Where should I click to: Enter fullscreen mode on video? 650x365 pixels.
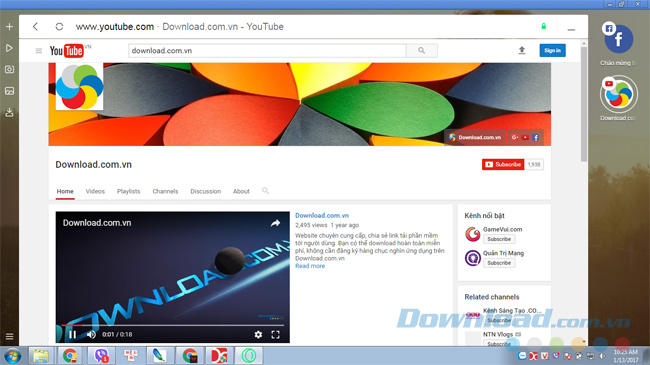coord(275,334)
